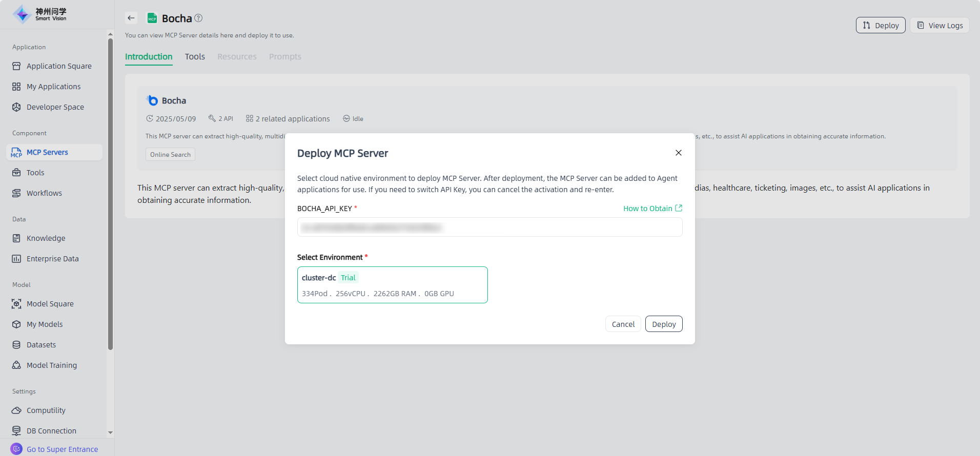Open View Logs in top right

click(939, 26)
